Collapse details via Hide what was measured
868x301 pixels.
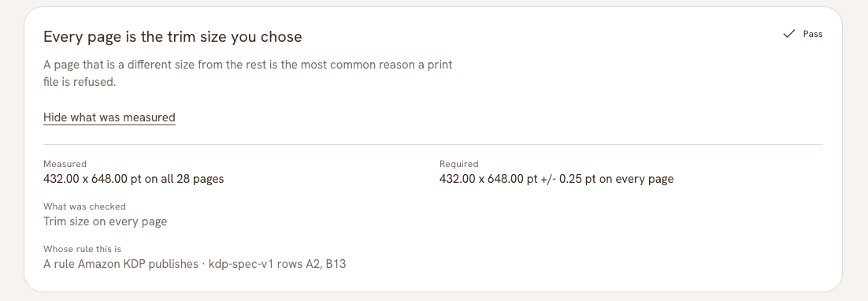point(109,117)
